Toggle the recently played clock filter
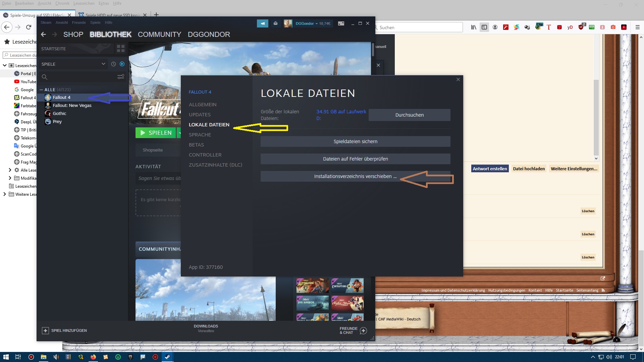This screenshot has width=644, height=362. point(113,64)
